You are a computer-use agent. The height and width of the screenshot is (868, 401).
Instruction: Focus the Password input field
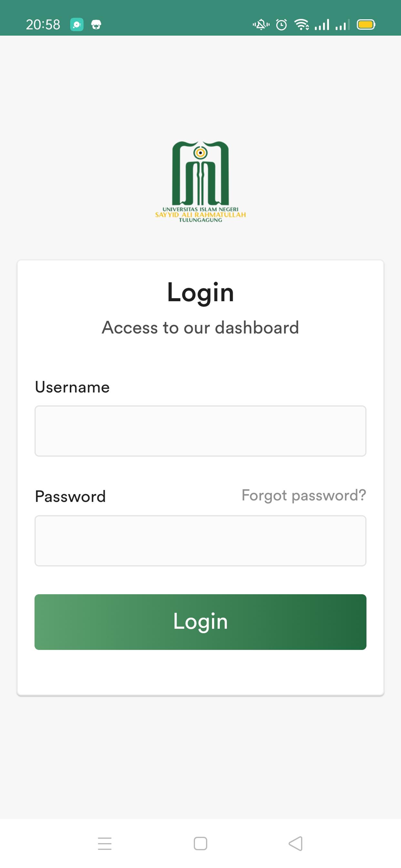200,541
